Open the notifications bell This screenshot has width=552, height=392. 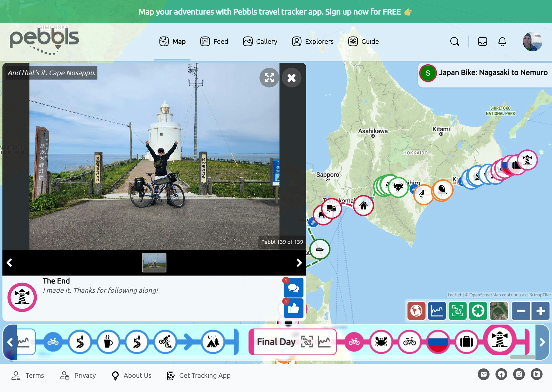(502, 41)
